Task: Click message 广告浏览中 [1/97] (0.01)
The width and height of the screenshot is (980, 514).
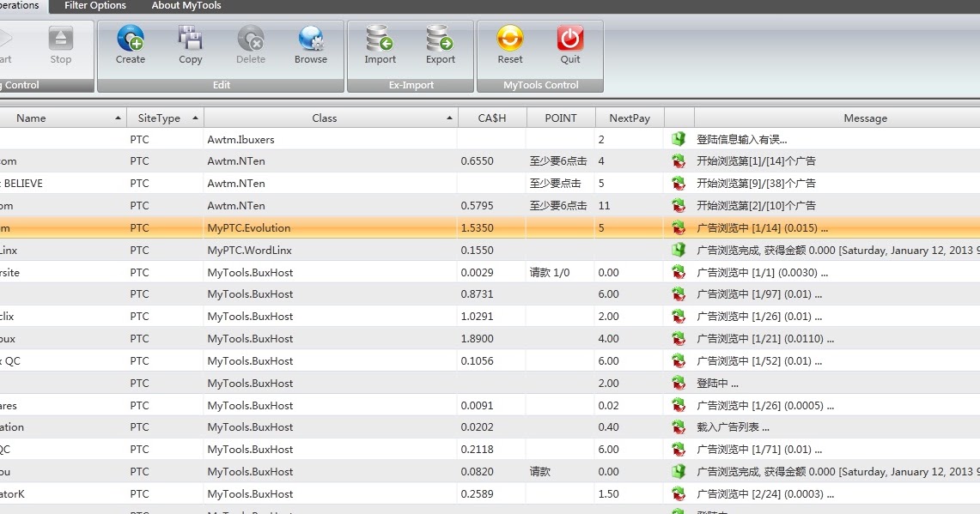Action: click(759, 294)
